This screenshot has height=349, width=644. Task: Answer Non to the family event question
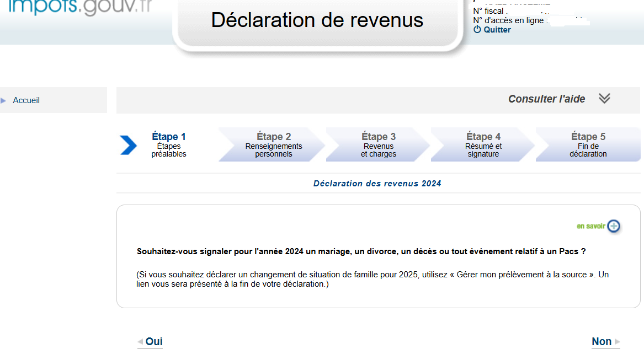point(602,342)
